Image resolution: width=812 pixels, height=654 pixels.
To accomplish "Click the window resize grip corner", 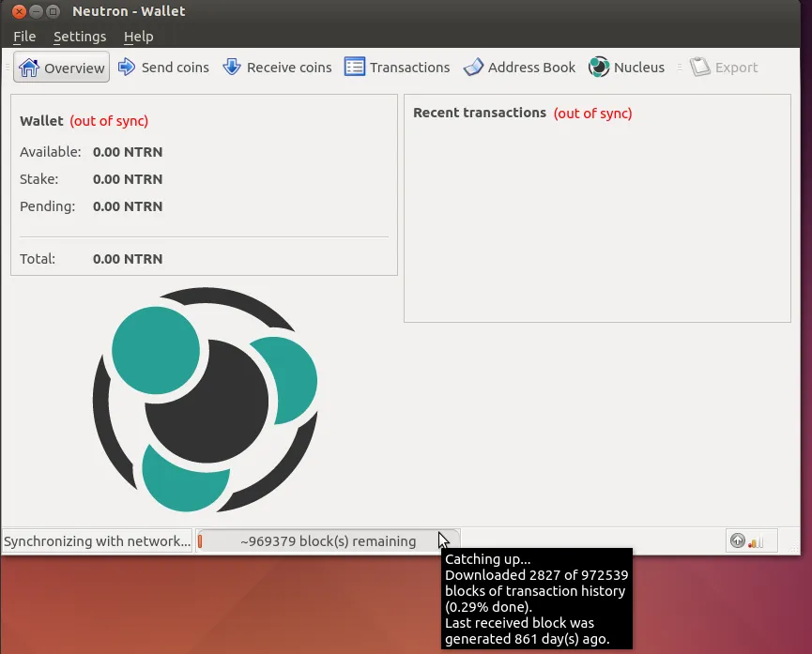I will [794, 547].
